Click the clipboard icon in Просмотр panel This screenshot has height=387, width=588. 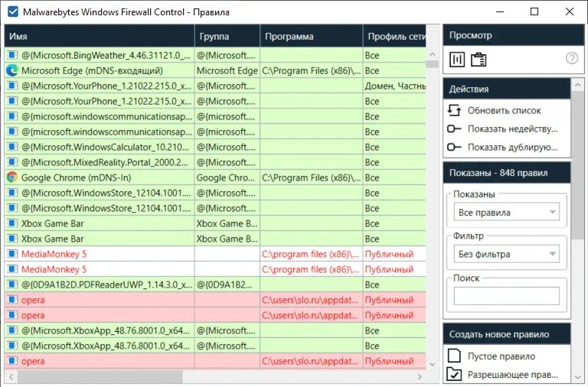click(479, 59)
